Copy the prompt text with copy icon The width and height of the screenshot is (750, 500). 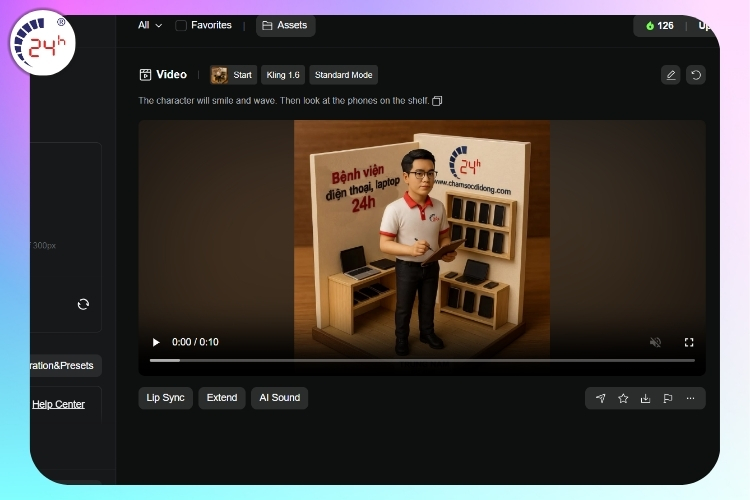[437, 101]
